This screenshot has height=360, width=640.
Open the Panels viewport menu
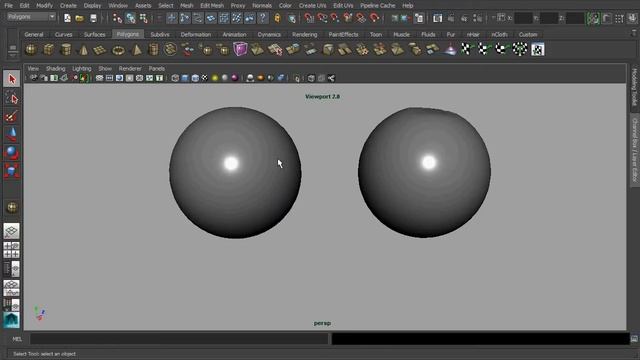pos(157,69)
